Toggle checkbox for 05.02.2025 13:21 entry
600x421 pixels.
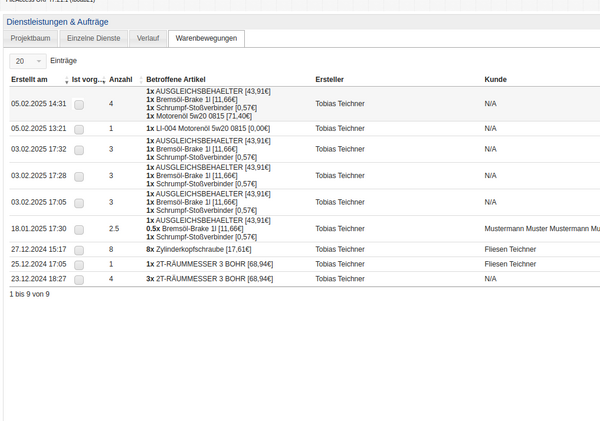click(x=79, y=129)
